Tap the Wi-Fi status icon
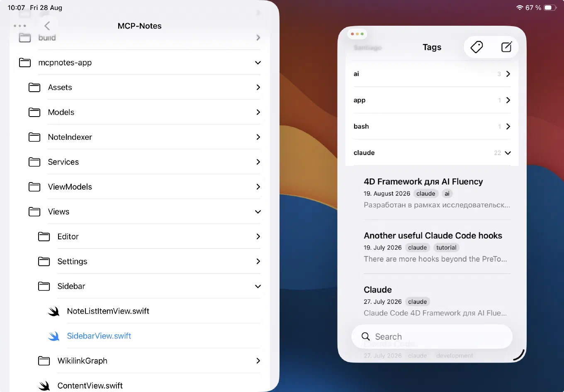 (x=520, y=7)
